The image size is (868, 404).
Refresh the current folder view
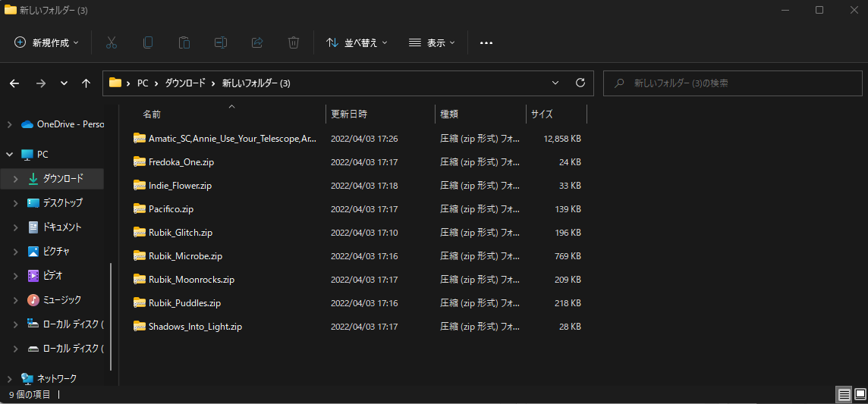coord(580,83)
